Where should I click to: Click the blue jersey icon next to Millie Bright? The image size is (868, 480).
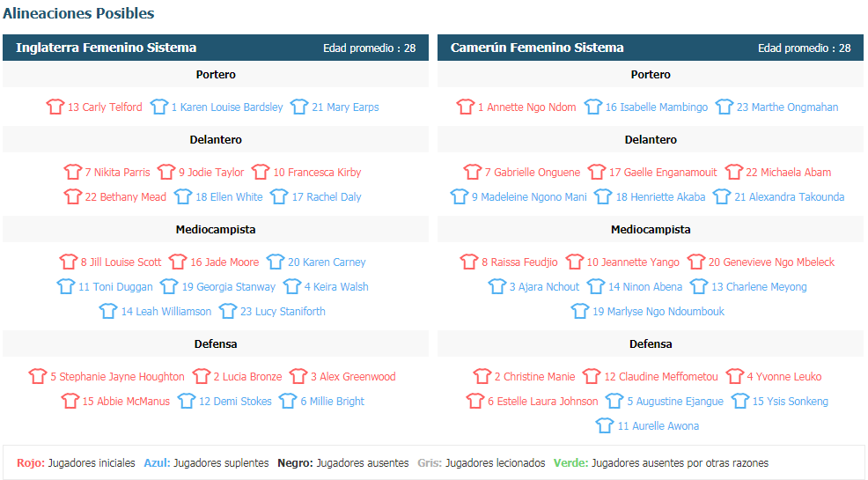(288, 402)
